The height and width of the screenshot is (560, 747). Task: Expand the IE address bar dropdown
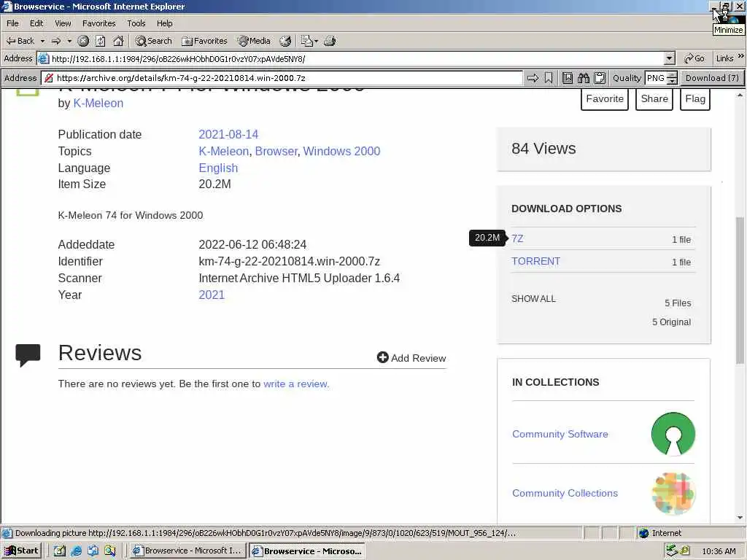670,58
